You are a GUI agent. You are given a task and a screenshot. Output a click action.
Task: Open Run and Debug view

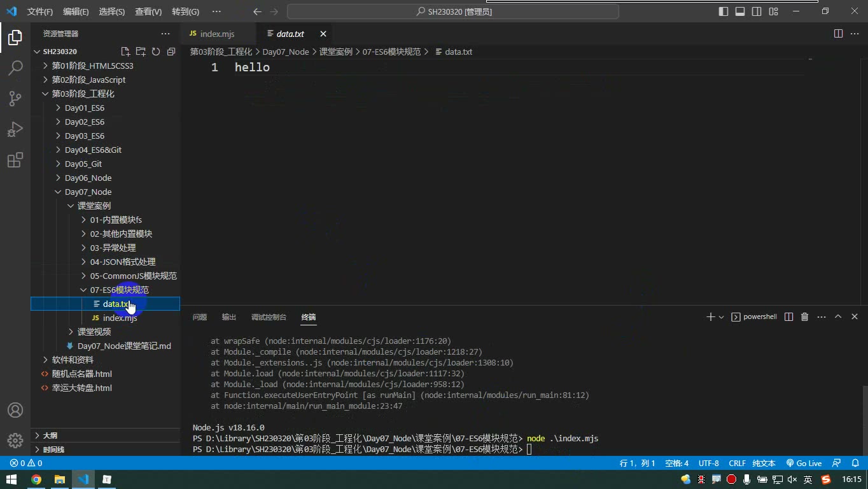coord(15,129)
